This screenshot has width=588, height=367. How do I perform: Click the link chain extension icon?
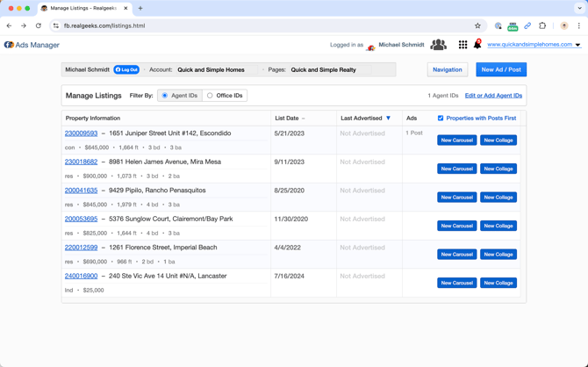[x=527, y=25]
